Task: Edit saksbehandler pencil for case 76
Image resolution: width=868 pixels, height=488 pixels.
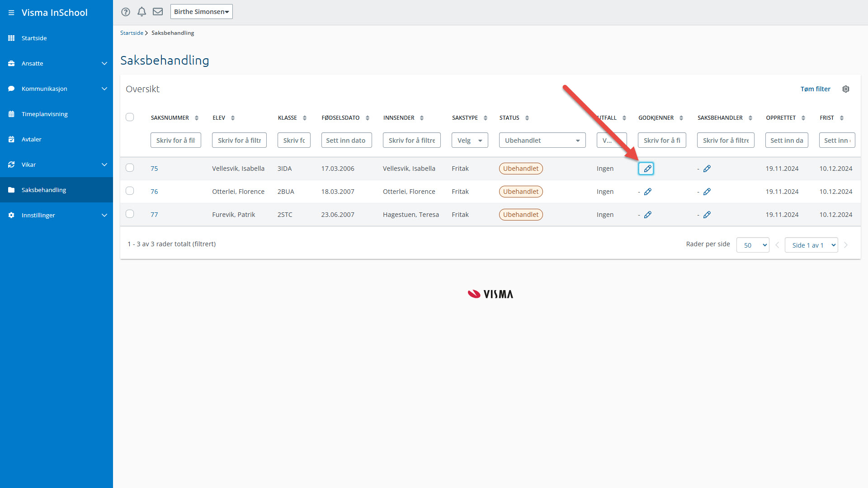Action: [707, 192]
